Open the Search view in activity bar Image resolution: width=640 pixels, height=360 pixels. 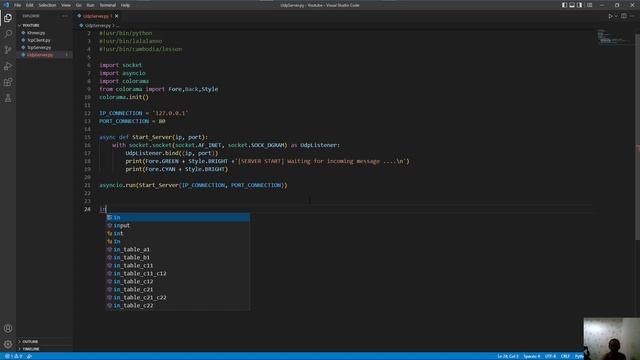point(8,33)
